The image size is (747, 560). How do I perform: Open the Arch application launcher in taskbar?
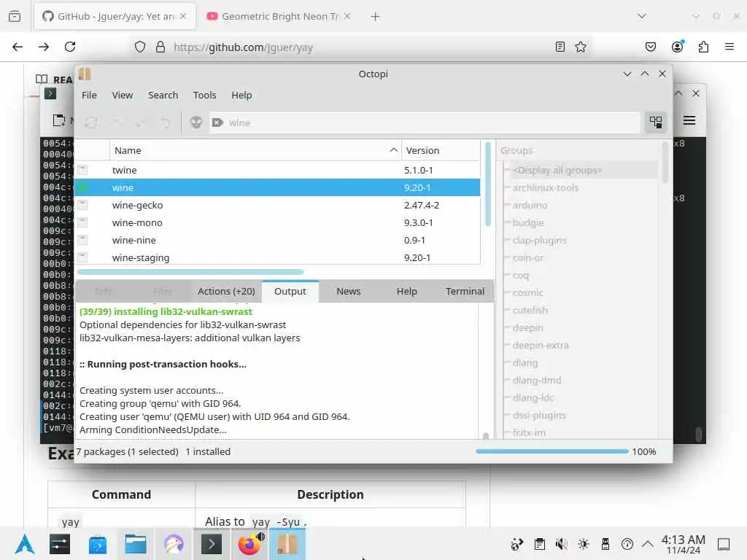pyautogui.click(x=25, y=544)
